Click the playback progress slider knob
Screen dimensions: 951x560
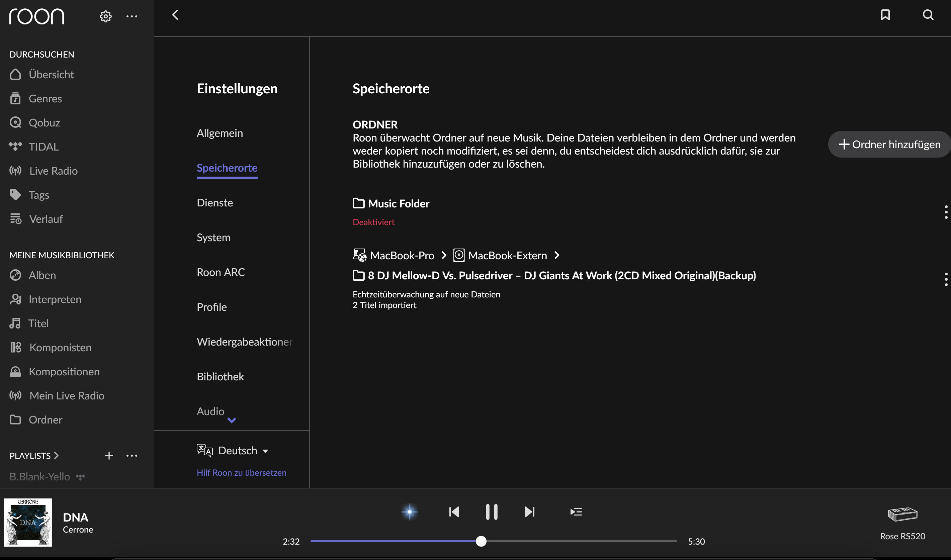(x=481, y=541)
